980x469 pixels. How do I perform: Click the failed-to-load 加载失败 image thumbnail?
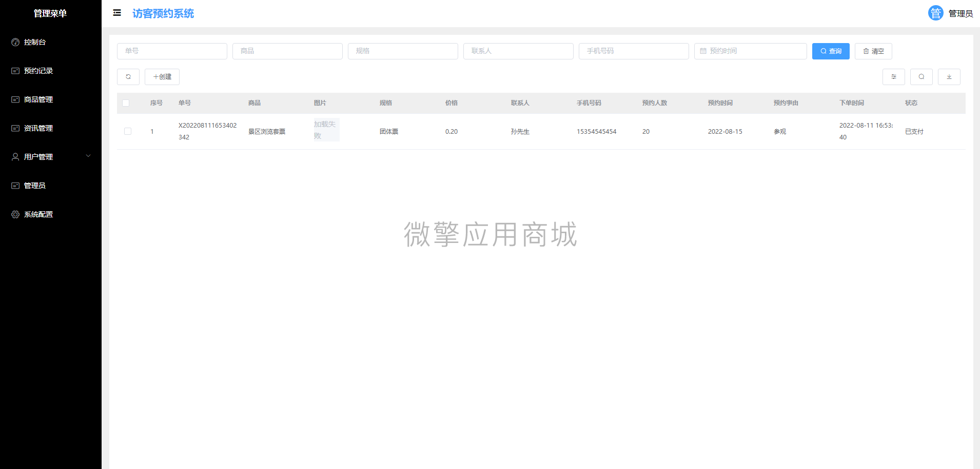[x=326, y=130]
